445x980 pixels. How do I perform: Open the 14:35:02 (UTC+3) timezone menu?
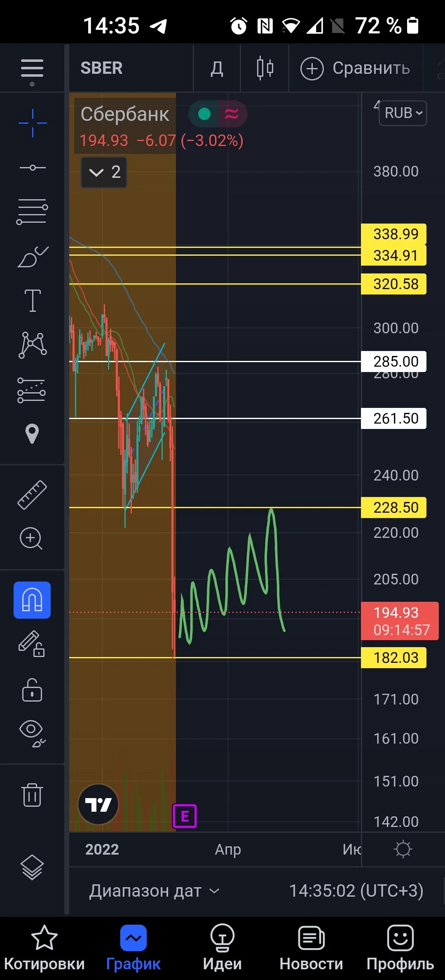point(356,891)
